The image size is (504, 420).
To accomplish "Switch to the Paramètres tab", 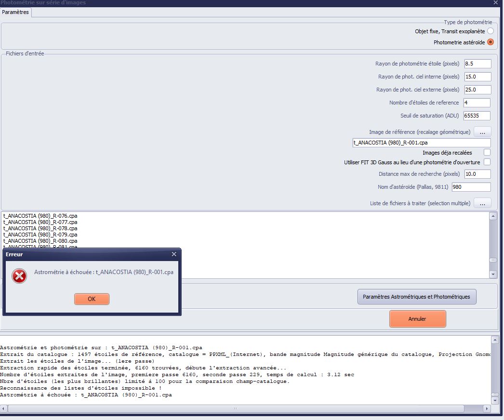I will coord(16,13).
